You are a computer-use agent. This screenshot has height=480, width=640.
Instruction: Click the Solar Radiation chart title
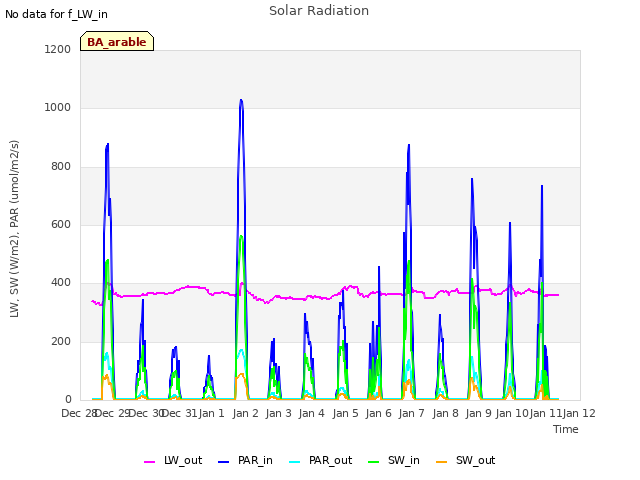319,11
